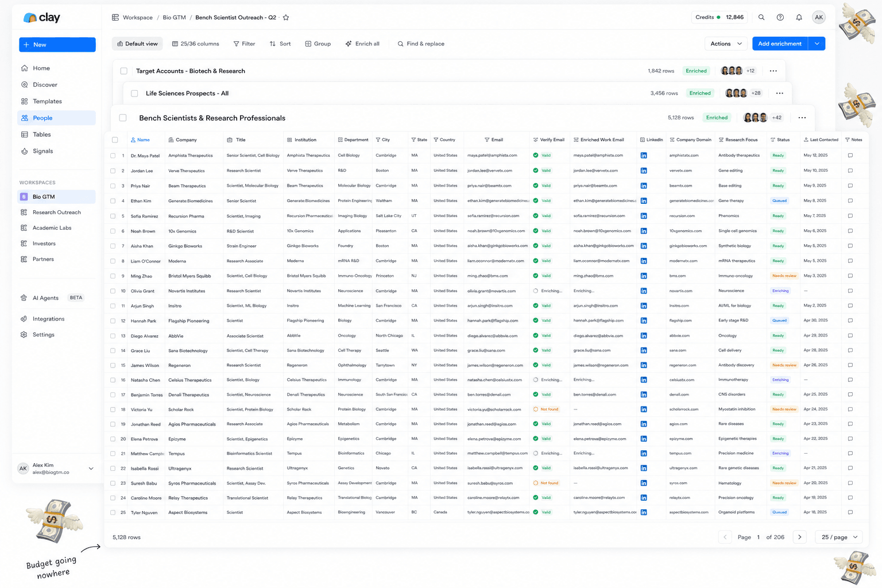
Task: Open the Research Outreach workspace
Action: (x=57, y=212)
